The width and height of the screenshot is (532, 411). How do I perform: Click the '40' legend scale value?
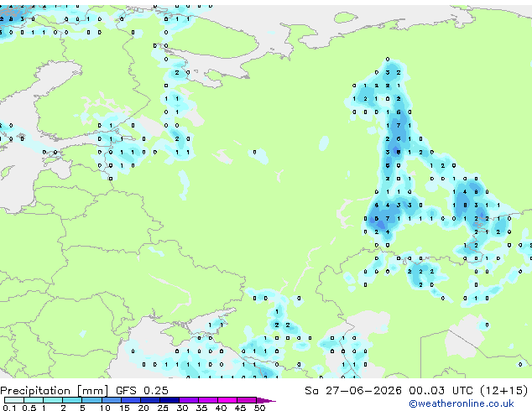[221, 408]
